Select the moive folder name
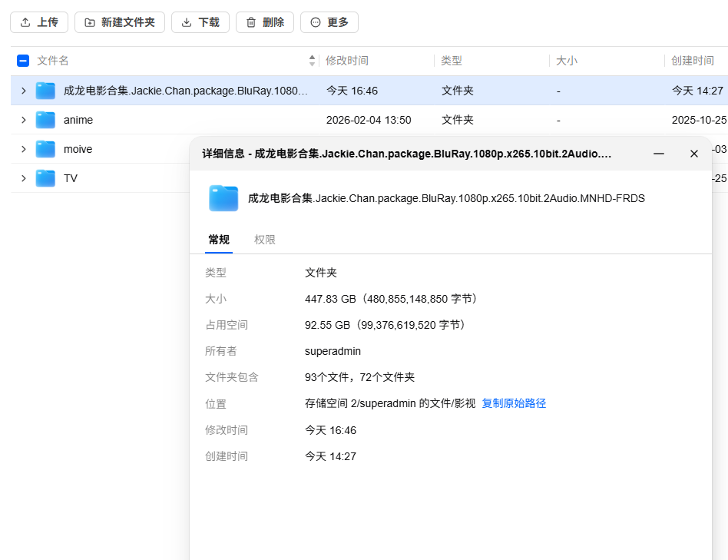728x560 pixels. click(x=78, y=149)
